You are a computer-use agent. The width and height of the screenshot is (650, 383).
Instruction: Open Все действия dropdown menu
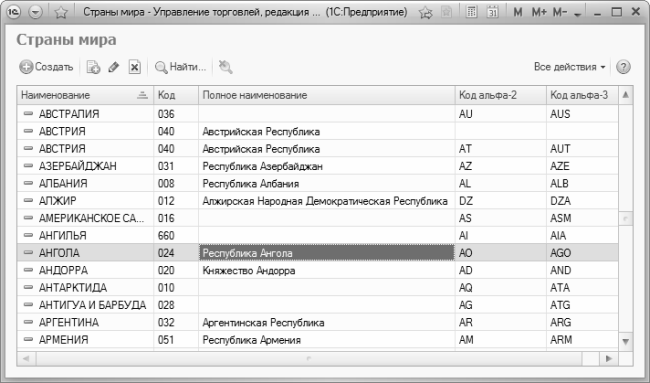570,67
